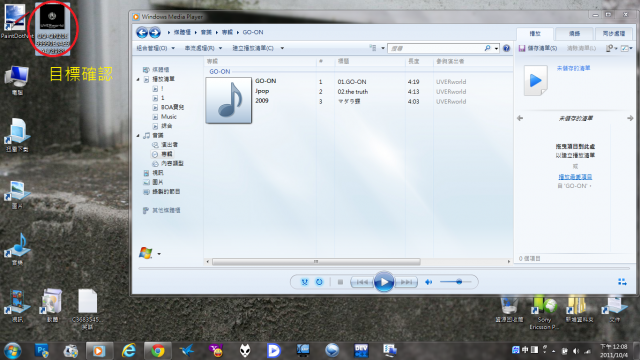This screenshot has width=640, height=360.
Task: Select the 其他媒體櫃 item
Action: click(x=162, y=210)
